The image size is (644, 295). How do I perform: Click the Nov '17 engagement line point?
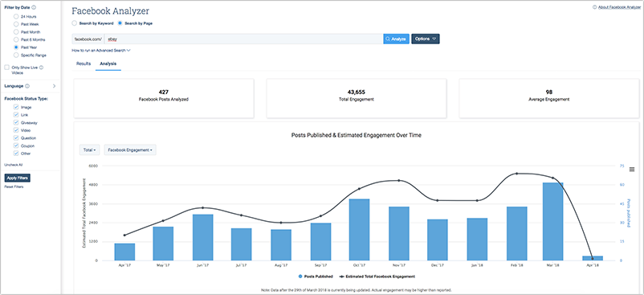399,180
